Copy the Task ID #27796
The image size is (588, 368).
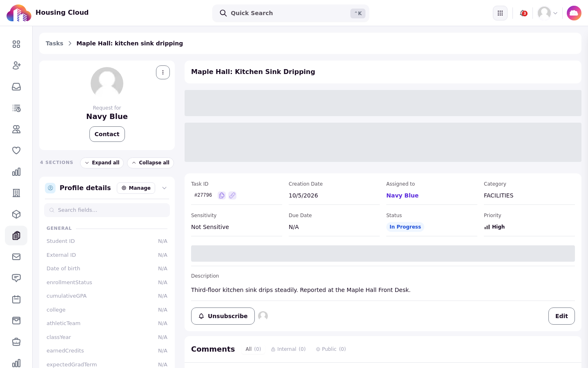click(222, 195)
